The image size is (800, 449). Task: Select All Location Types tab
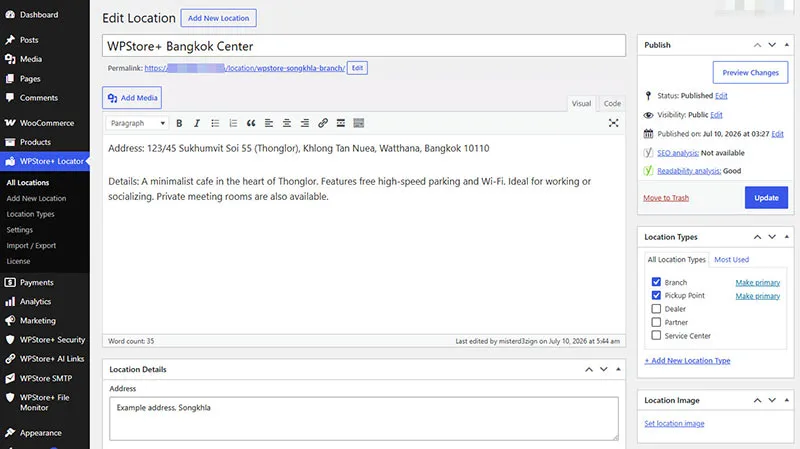coord(676,259)
